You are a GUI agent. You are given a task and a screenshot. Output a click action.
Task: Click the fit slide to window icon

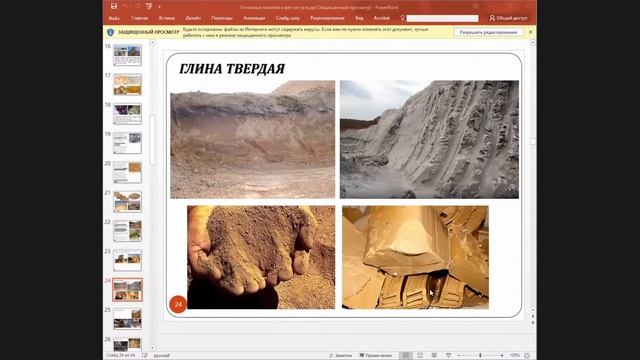[x=527, y=356]
